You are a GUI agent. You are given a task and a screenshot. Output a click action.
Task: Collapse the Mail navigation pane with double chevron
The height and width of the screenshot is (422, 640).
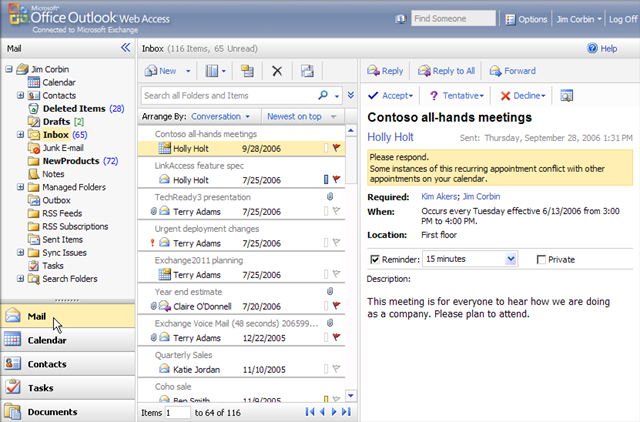point(125,47)
